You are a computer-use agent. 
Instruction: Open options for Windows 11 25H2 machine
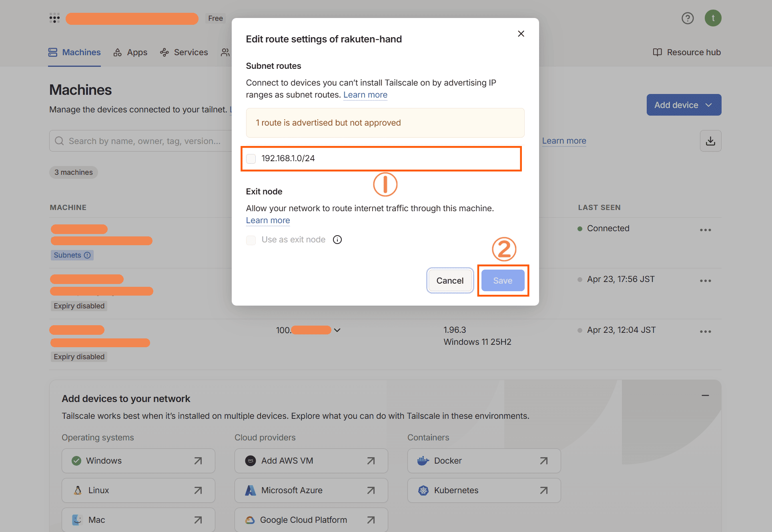pos(705,332)
